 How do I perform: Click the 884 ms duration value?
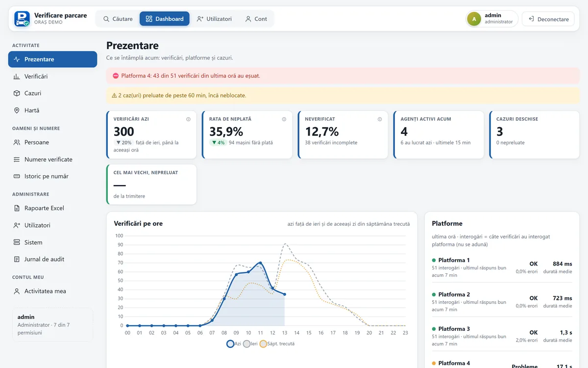(x=562, y=264)
